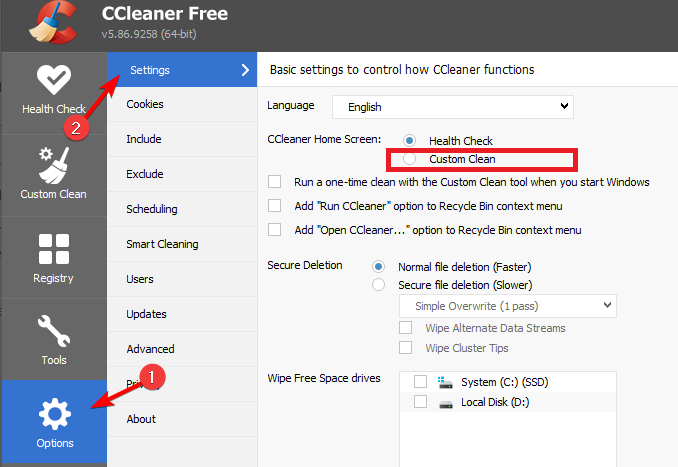Click "Basic settings to control" header text
Viewport: 678px width, 467px height.
click(x=402, y=70)
